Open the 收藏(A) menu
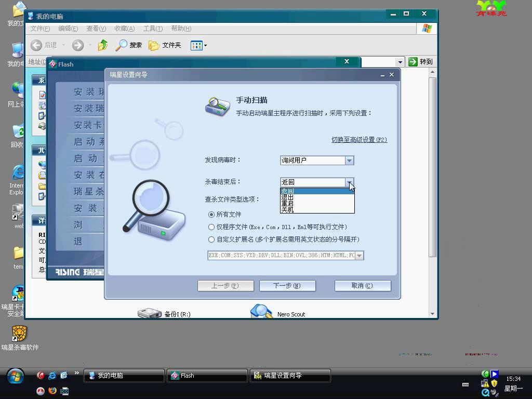Viewport: 532px width, 399px height. tap(125, 29)
